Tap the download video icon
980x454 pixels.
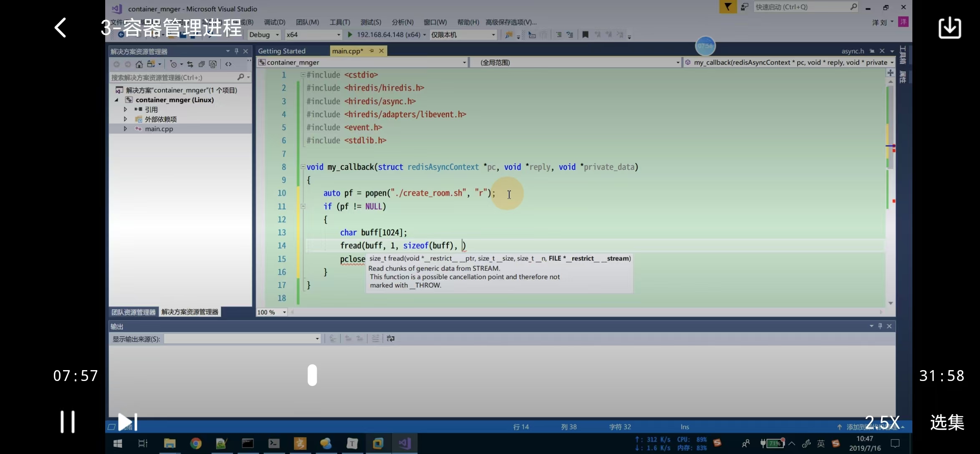(x=950, y=28)
